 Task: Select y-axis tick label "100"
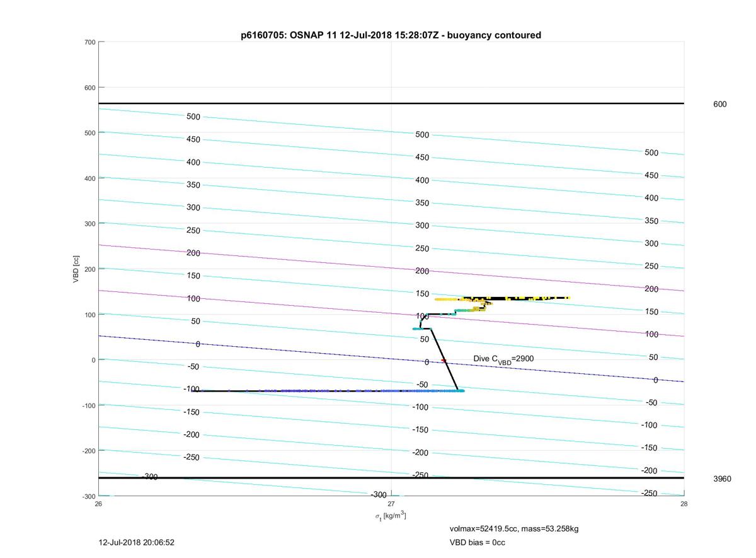[x=89, y=315]
